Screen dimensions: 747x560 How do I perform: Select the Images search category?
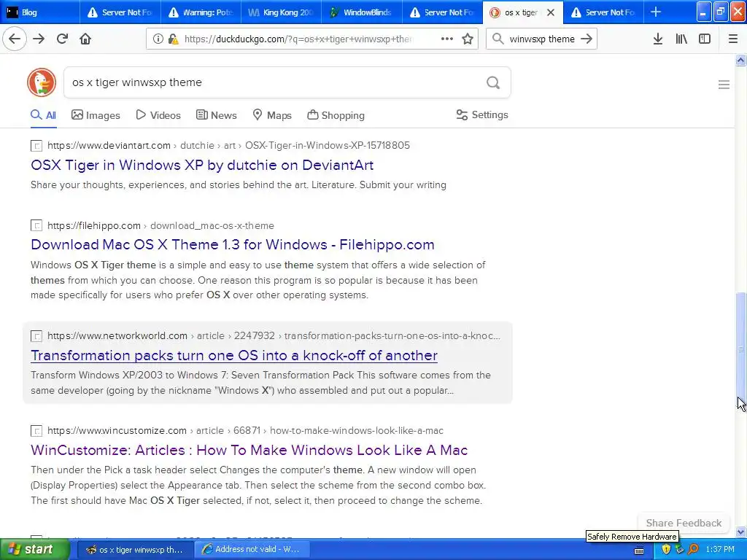point(96,115)
